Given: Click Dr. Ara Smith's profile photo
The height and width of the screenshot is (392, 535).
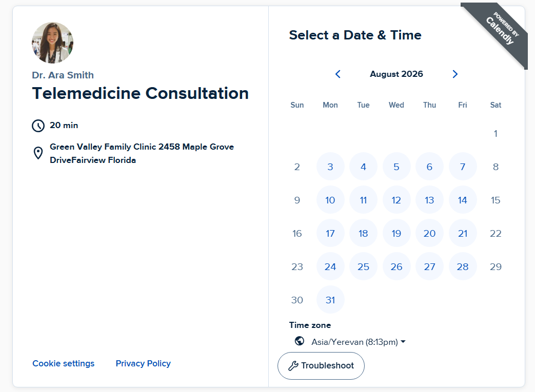Looking at the screenshot, I should [x=52, y=43].
